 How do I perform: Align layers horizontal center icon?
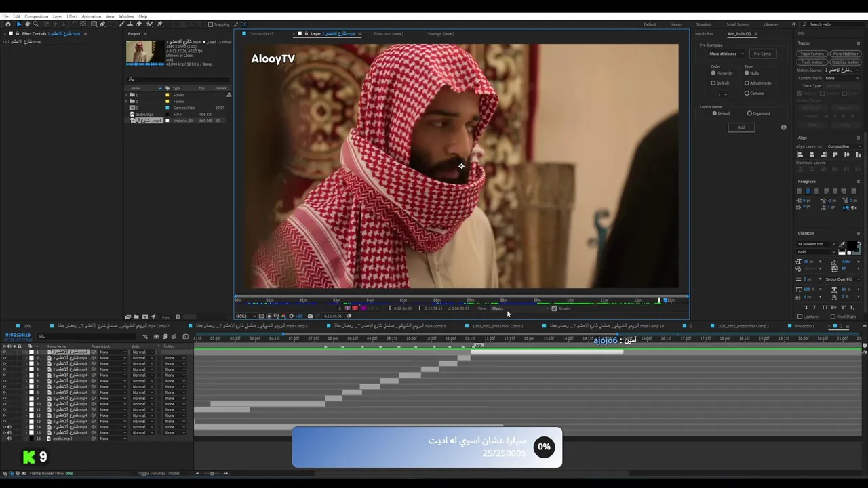[812, 155]
